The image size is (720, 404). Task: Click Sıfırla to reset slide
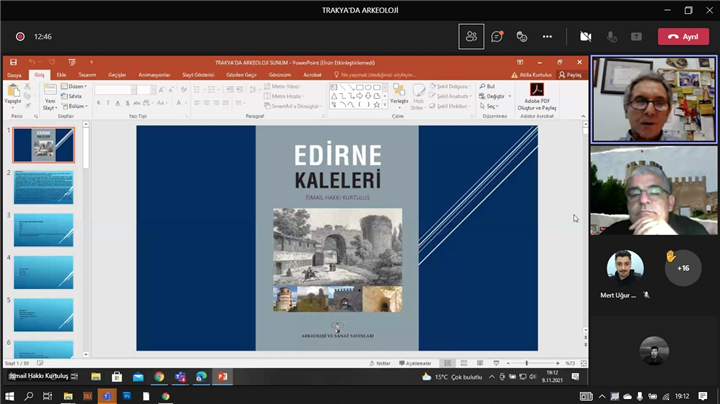72,96
